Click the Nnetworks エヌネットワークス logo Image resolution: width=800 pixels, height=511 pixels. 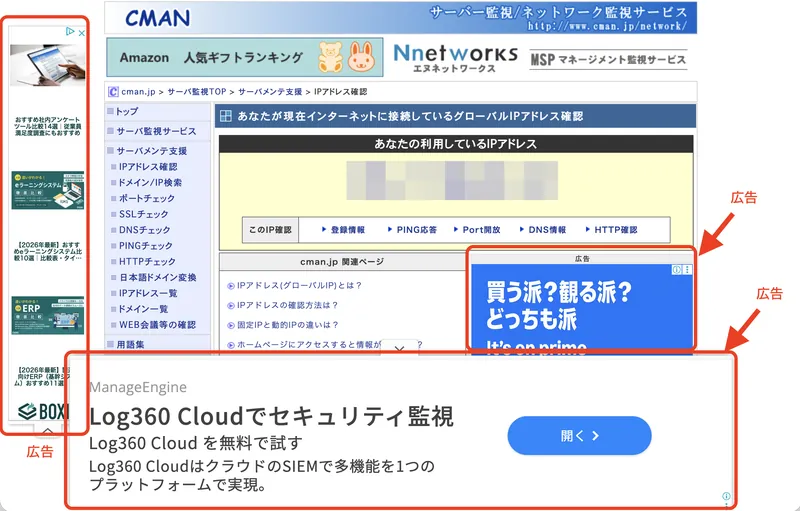coord(456,58)
